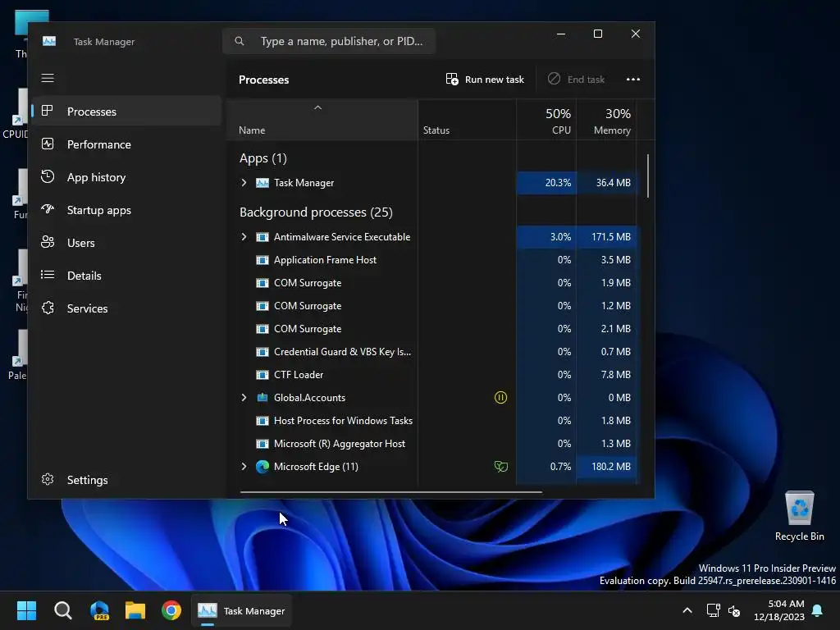Screen dimensions: 840x630
Task: Open the Processes page in sidebar
Action: (126, 112)
